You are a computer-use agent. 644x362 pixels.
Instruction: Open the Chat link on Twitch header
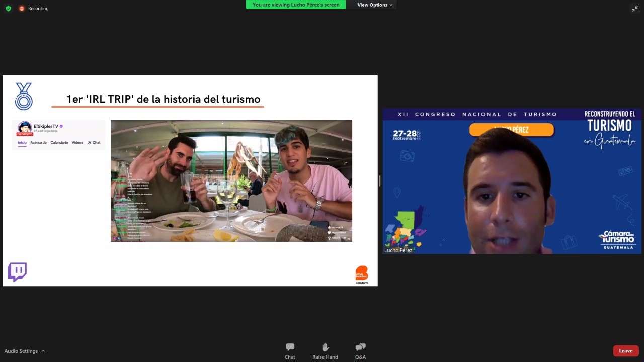(94, 143)
